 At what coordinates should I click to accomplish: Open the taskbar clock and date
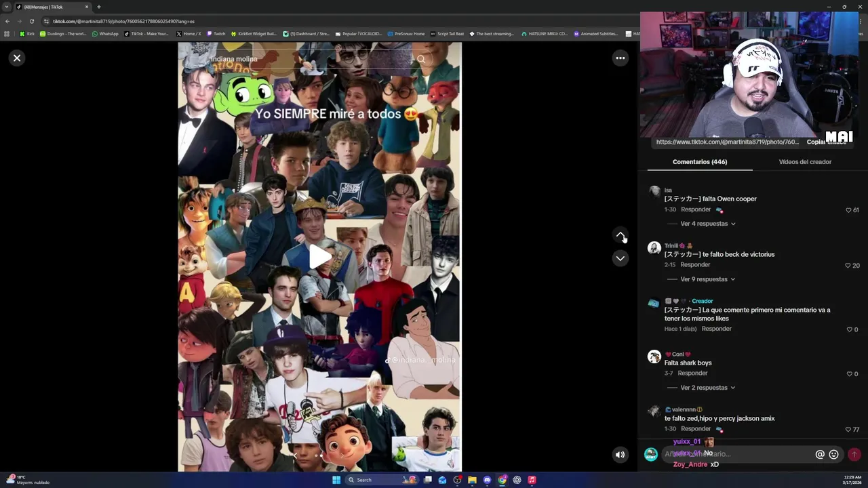[x=852, y=480]
